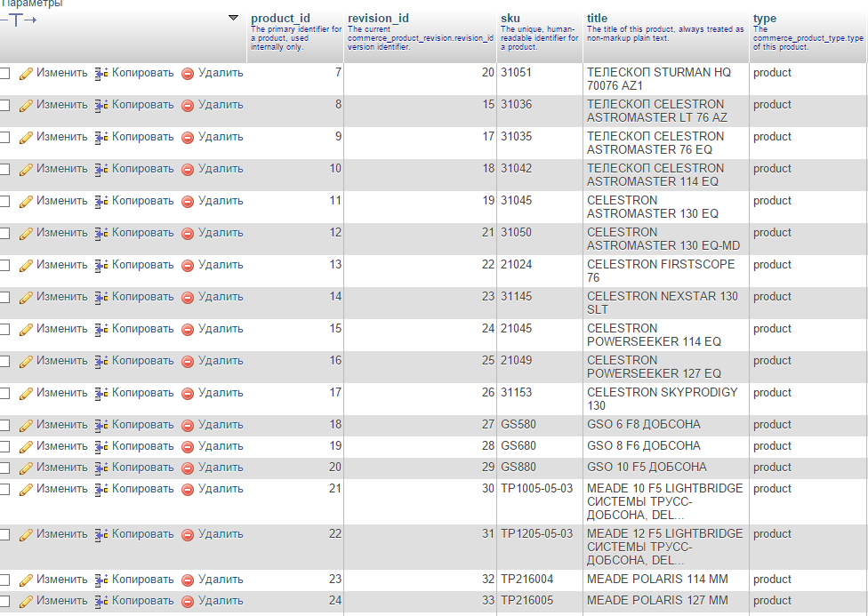Sort by the type column header
The image size is (868, 616).
coord(765,19)
